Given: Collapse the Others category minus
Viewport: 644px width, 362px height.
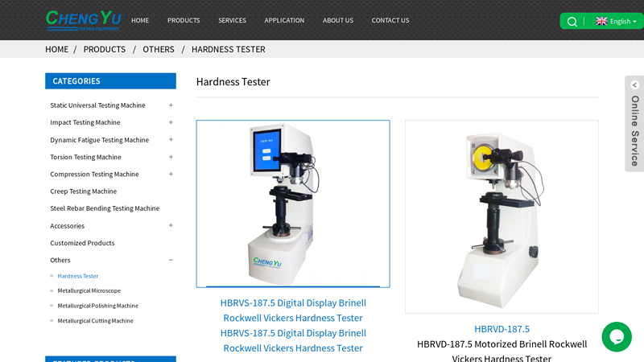Looking at the screenshot, I should pyautogui.click(x=171, y=260).
